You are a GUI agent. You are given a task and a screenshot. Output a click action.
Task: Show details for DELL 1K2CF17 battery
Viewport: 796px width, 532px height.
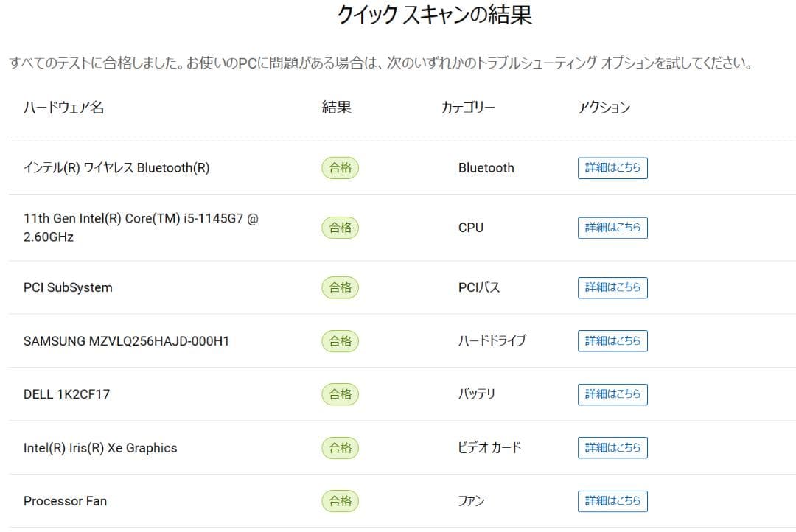[x=612, y=394]
